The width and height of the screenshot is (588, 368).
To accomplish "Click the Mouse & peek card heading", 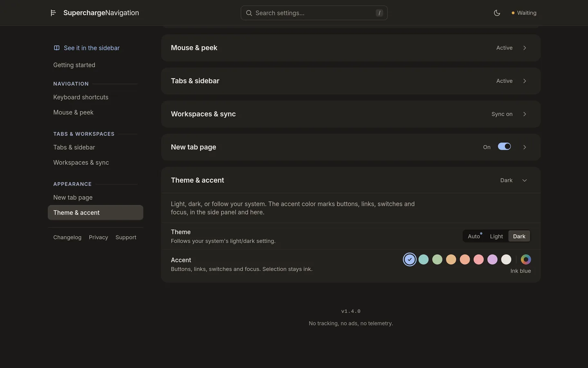I will 194,48.
